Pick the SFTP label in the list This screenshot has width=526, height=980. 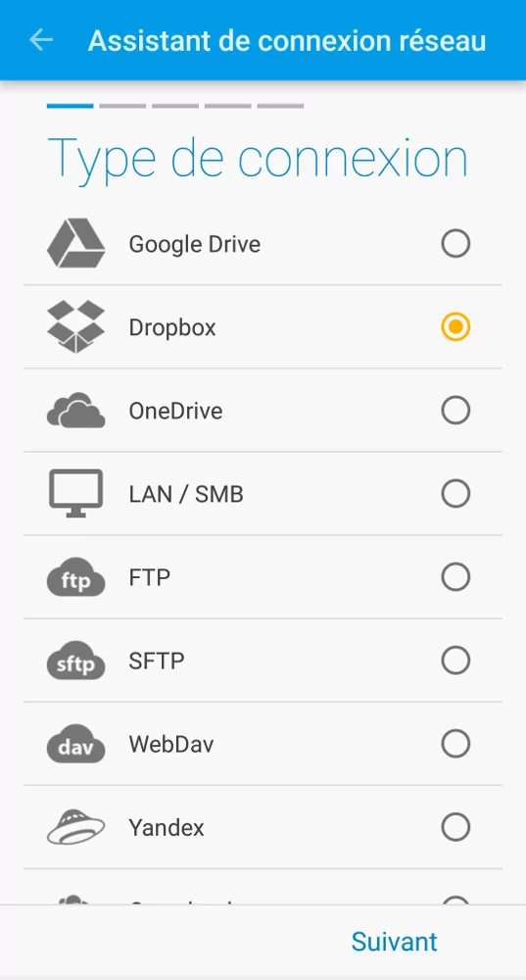(x=157, y=661)
